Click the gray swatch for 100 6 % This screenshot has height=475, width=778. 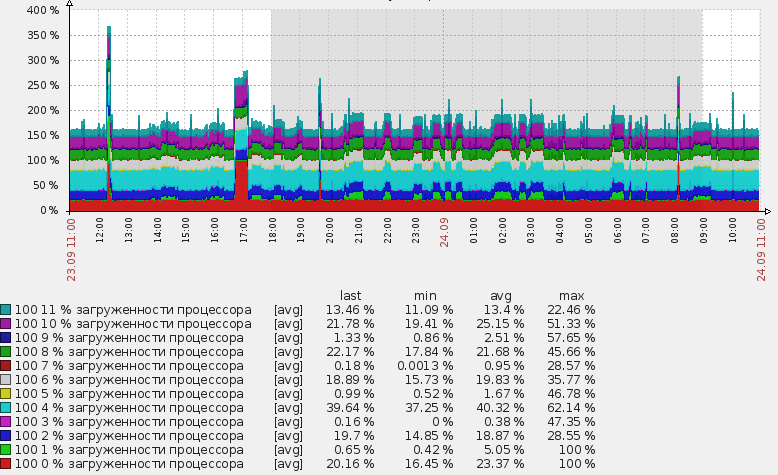pyautogui.click(x=5, y=380)
